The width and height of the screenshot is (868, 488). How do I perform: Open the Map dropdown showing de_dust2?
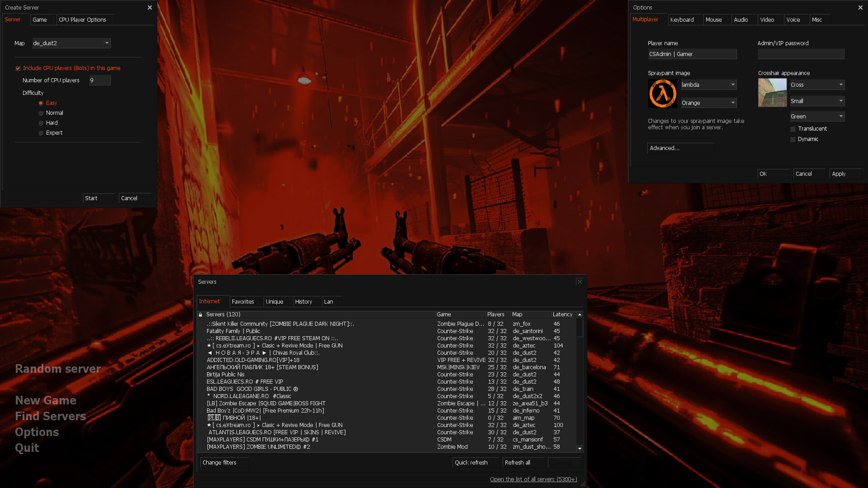pyautogui.click(x=71, y=43)
